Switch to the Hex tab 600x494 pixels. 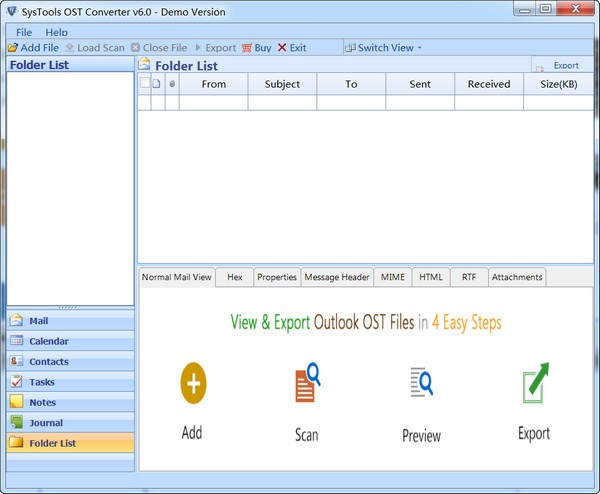tap(235, 277)
